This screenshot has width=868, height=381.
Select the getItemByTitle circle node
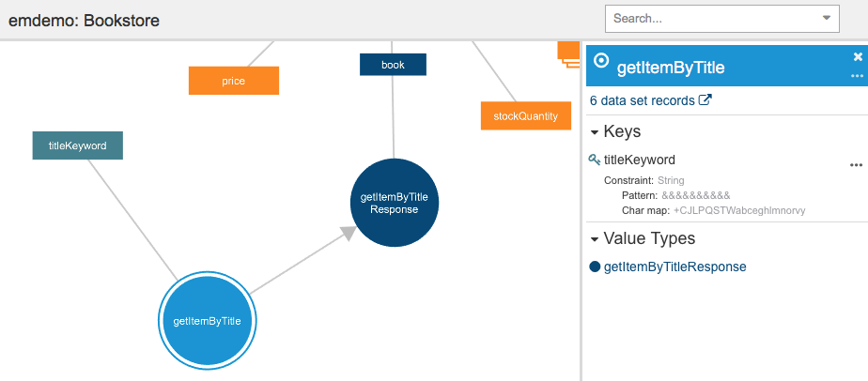[208, 320]
